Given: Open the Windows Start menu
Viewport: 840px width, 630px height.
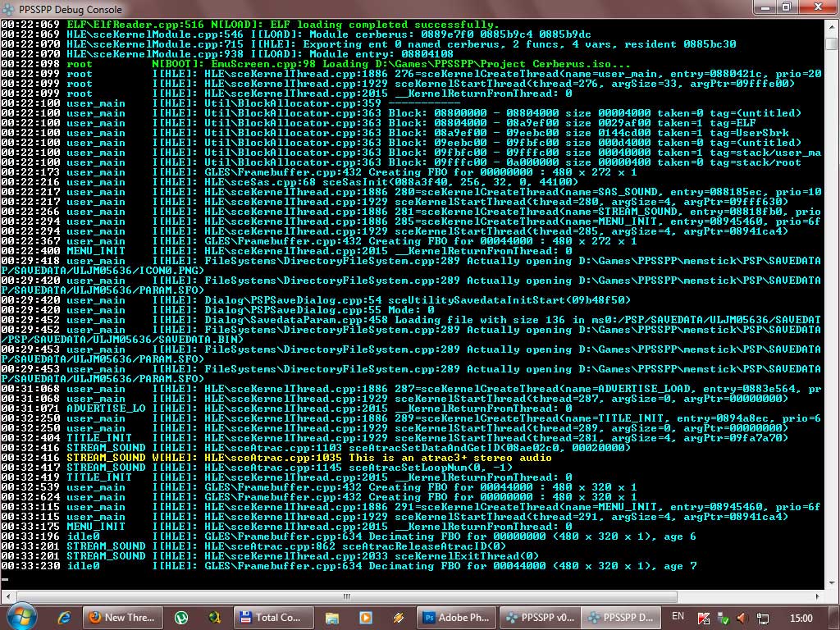Looking at the screenshot, I should click(x=22, y=617).
